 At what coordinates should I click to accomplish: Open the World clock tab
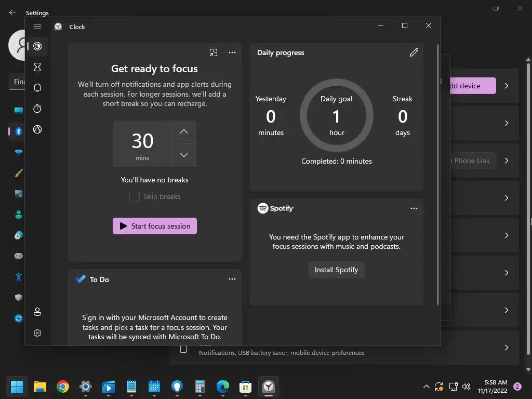click(x=37, y=129)
